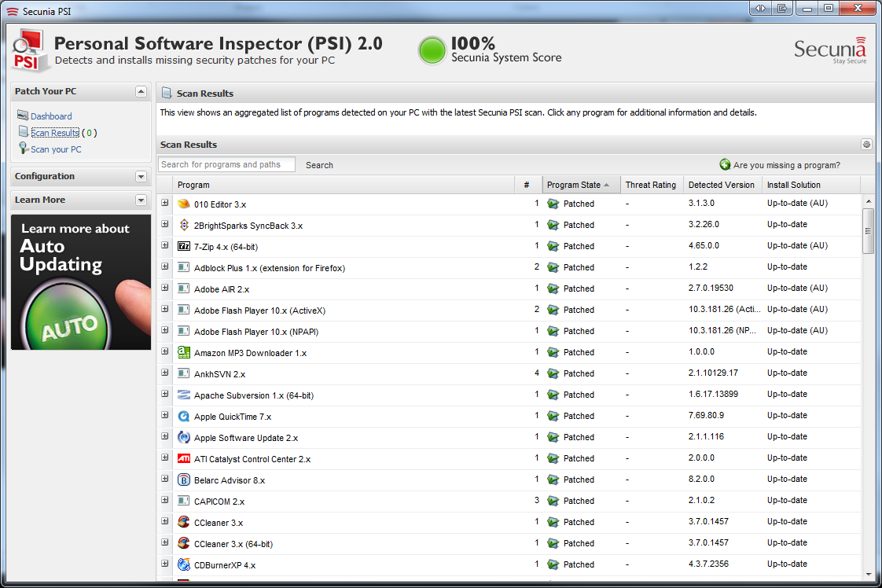The height and width of the screenshot is (588, 882).
Task: Click the green Secunia System Score indicator
Action: [x=432, y=50]
